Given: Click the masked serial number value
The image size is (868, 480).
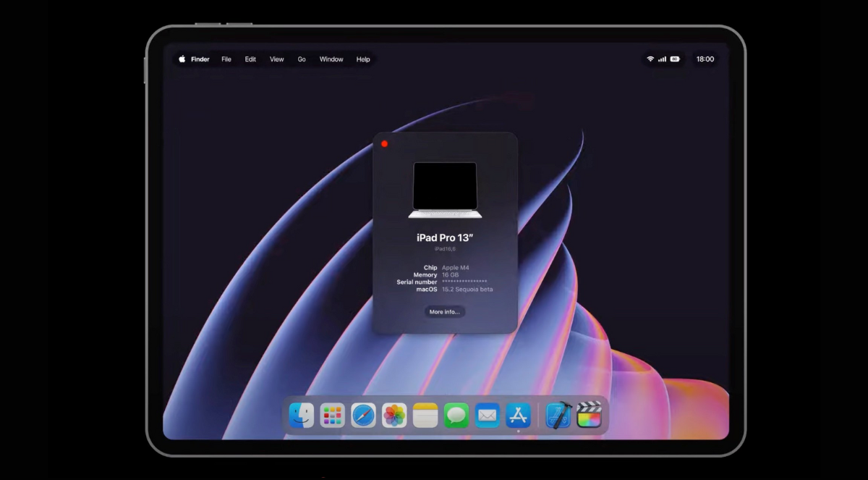Looking at the screenshot, I should [464, 282].
